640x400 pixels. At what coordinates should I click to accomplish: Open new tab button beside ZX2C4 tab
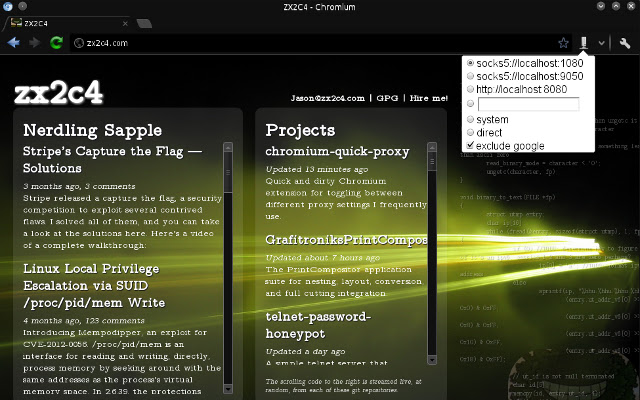point(144,24)
